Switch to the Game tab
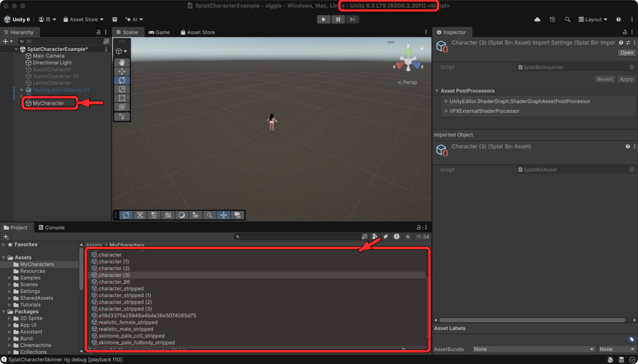The width and height of the screenshot is (638, 364). [159, 32]
